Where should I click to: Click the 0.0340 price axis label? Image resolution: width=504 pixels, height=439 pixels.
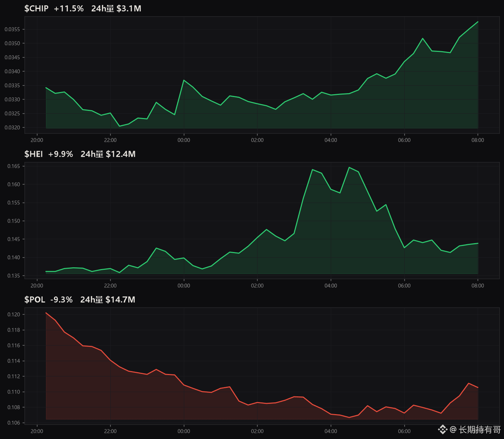pyautogui.click(x=12, y=71)
